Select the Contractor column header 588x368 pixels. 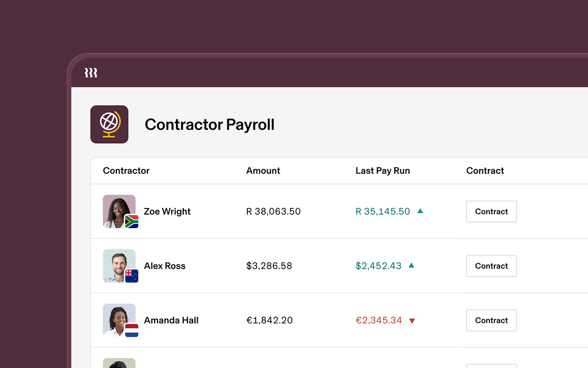[126, 171]
